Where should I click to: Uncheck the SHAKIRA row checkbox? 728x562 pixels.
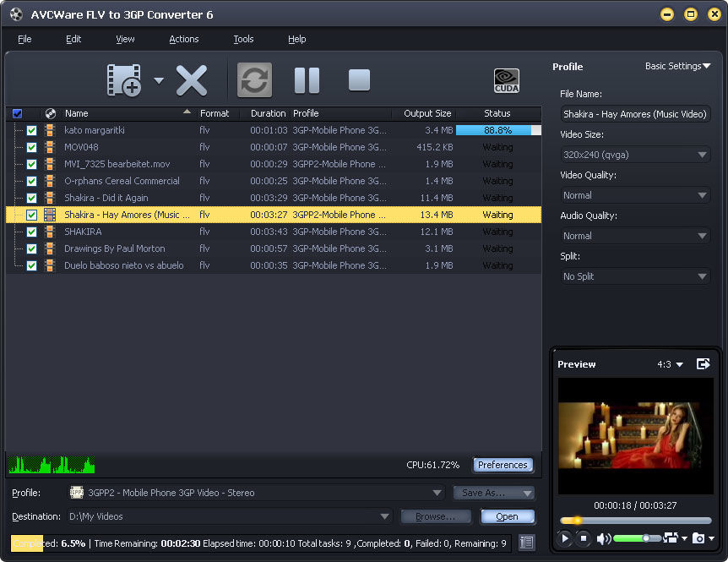click(31, 232)
